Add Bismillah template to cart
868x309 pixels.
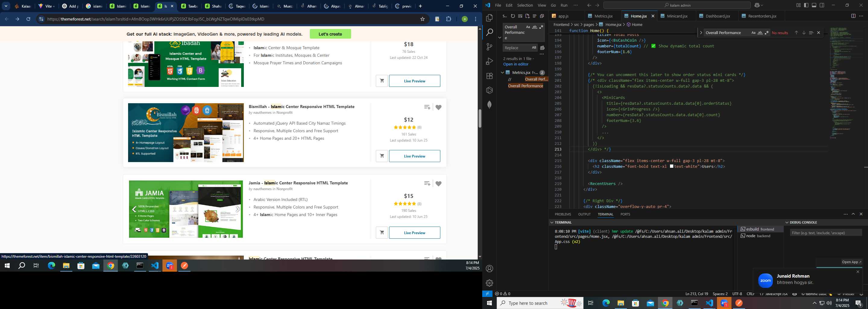pos(382,156)
